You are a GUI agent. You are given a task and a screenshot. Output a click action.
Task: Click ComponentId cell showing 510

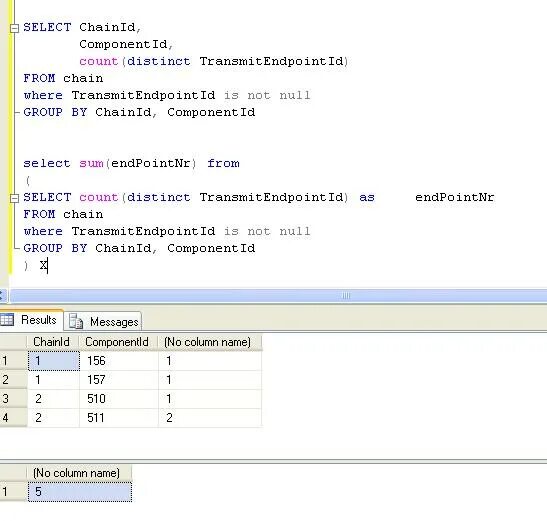point(119,399)
